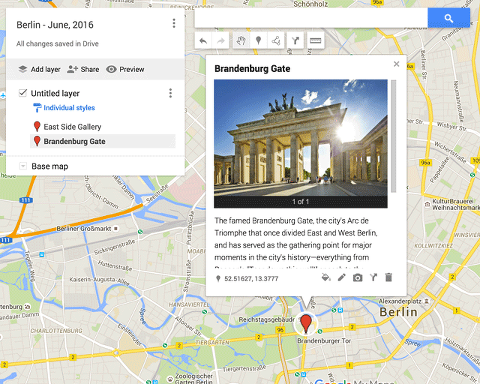Click Add layer button

pyautogui.click(x=39, y=69)
